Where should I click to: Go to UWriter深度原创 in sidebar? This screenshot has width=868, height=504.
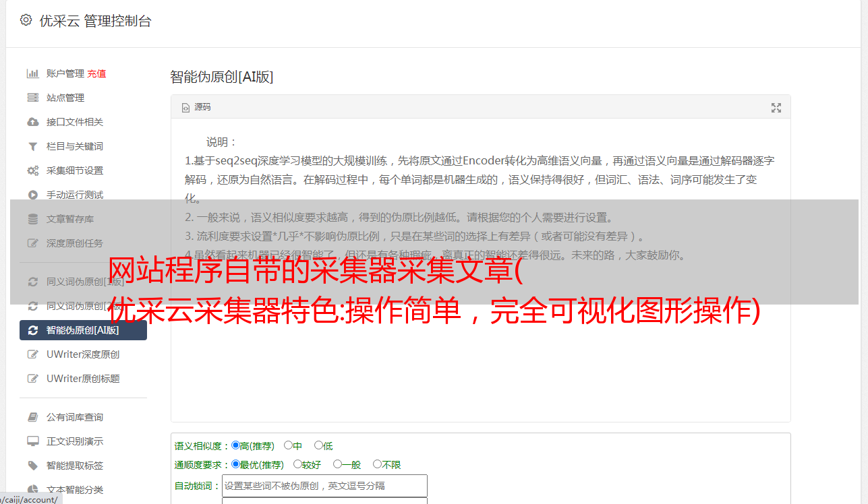pyautogui.click(x=83, y=354)
